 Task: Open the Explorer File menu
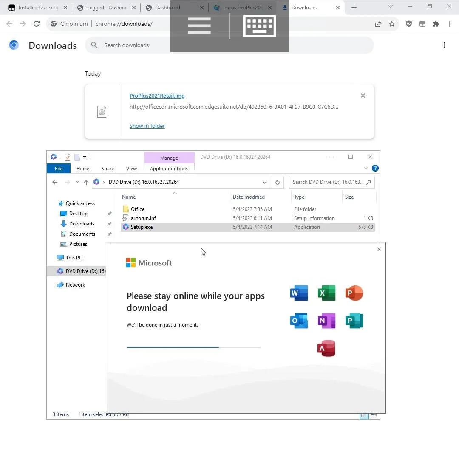59,169
